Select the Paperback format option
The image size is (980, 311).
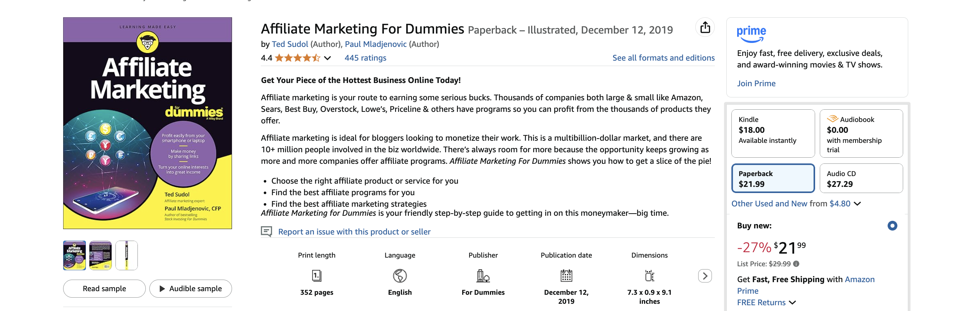pyautogui.click(x=773, y=178)
